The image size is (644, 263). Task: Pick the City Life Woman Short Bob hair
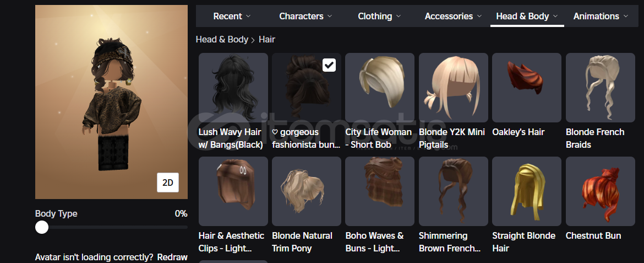click(x=380, y=88)
